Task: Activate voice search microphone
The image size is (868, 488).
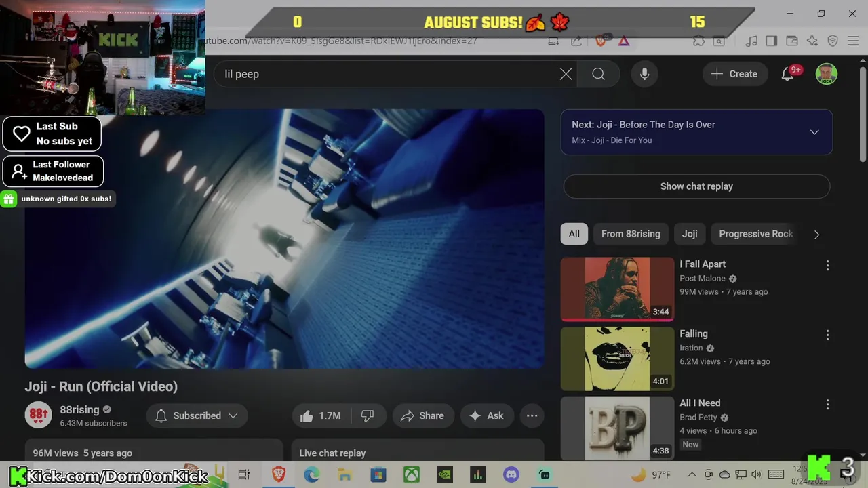Action: click(644, 74)
